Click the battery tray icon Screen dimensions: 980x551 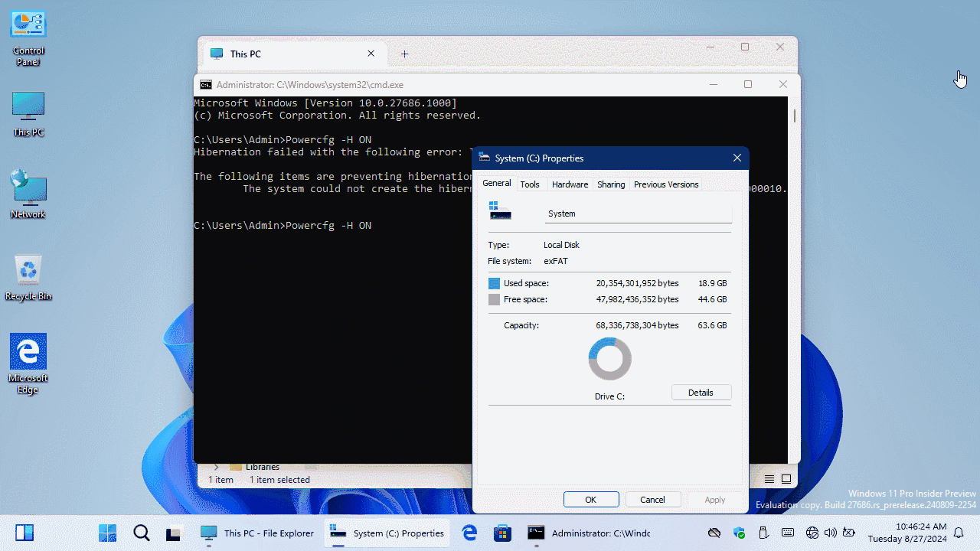pos(849,533)
